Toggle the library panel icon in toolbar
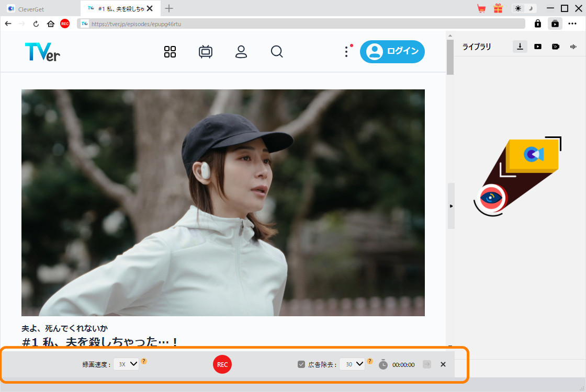Viewport: 586px width, 392px height. pyautogui.click(x=555, y=24)
